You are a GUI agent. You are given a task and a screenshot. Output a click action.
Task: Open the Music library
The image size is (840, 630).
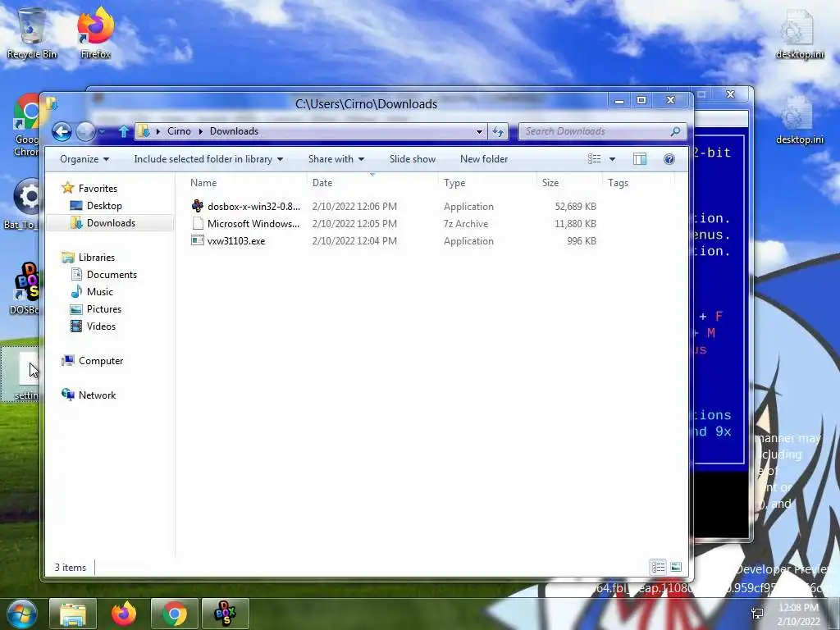(99, 291)
